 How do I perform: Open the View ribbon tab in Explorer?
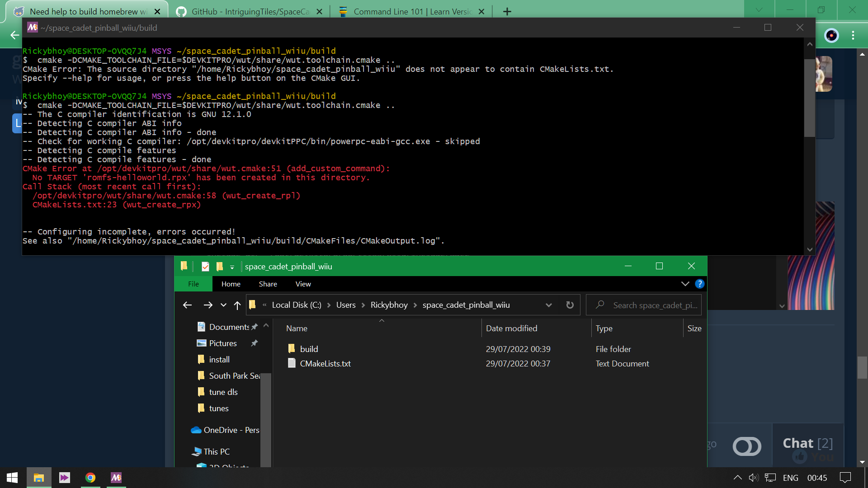[303, 284]
